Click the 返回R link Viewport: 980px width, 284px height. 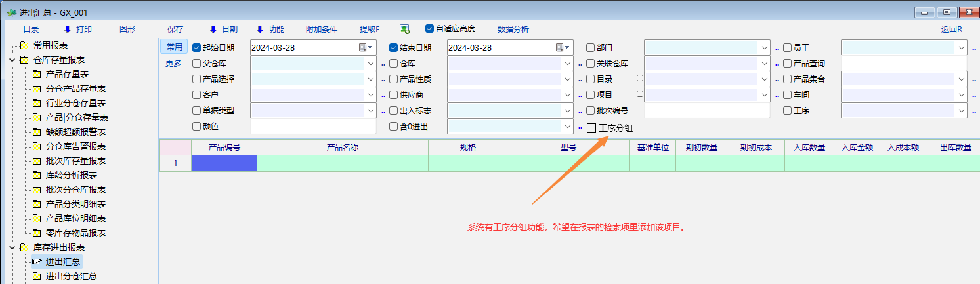951,29
